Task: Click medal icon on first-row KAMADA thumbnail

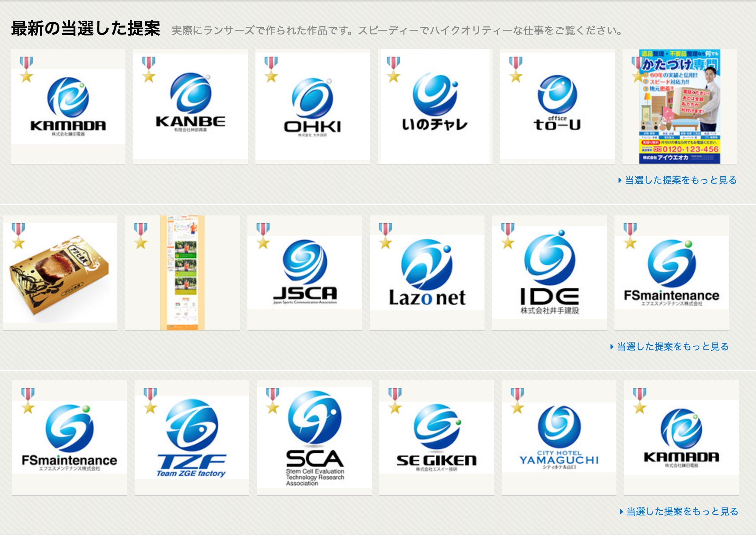Action: click(26, 69)
